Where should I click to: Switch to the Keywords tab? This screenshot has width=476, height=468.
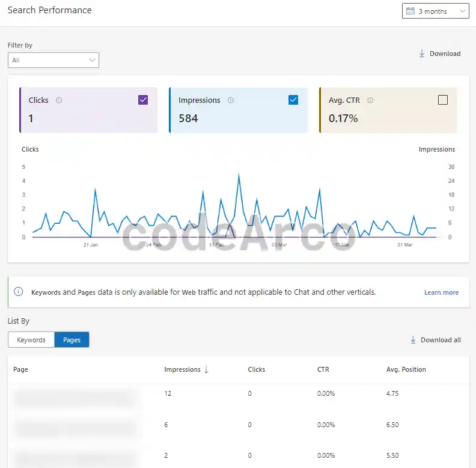pyautogui.click(x=31, y=340)
